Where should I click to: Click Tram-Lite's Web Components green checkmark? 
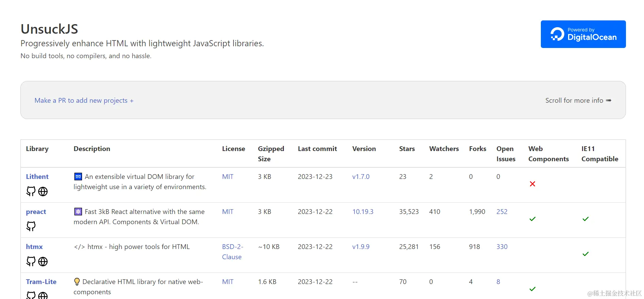[x=532, y=289]
